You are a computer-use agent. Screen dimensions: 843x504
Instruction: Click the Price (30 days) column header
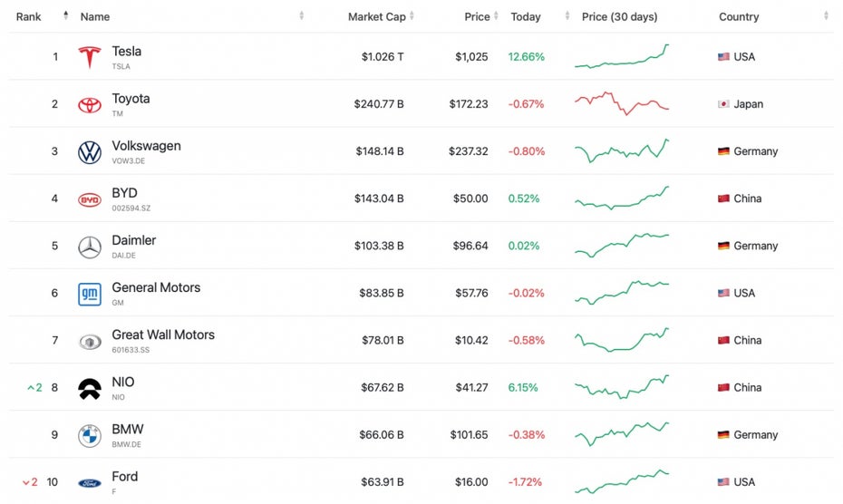tap(619, 16)
